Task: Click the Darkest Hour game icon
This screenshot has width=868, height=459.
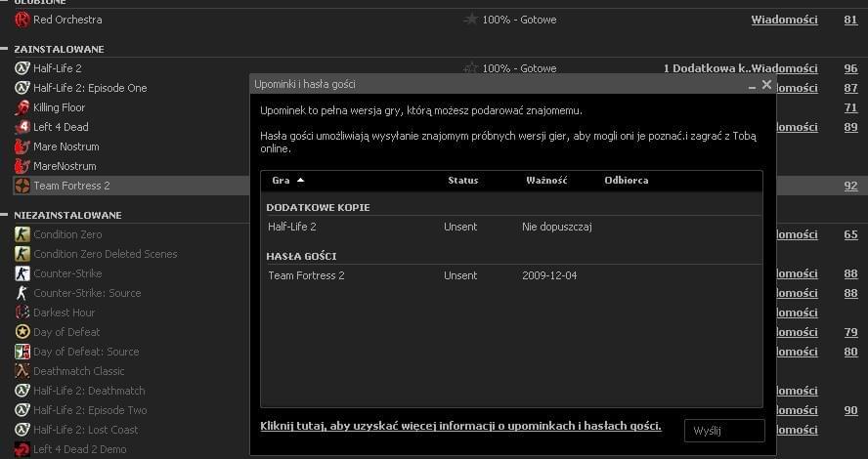Action: click(22, 313)
